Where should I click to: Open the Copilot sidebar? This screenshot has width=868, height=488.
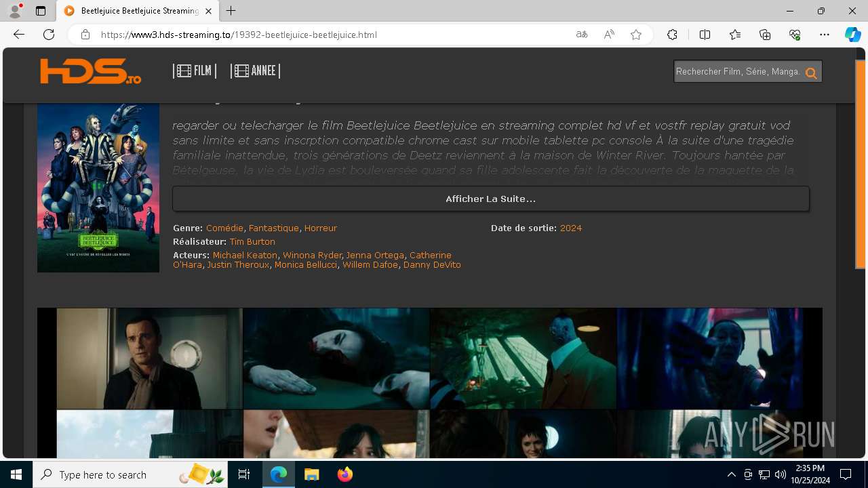coord(852,35)
